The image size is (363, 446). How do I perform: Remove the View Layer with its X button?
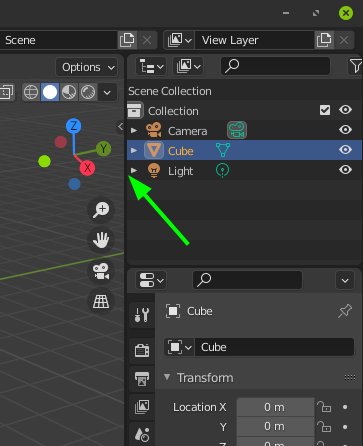[344, 40]
